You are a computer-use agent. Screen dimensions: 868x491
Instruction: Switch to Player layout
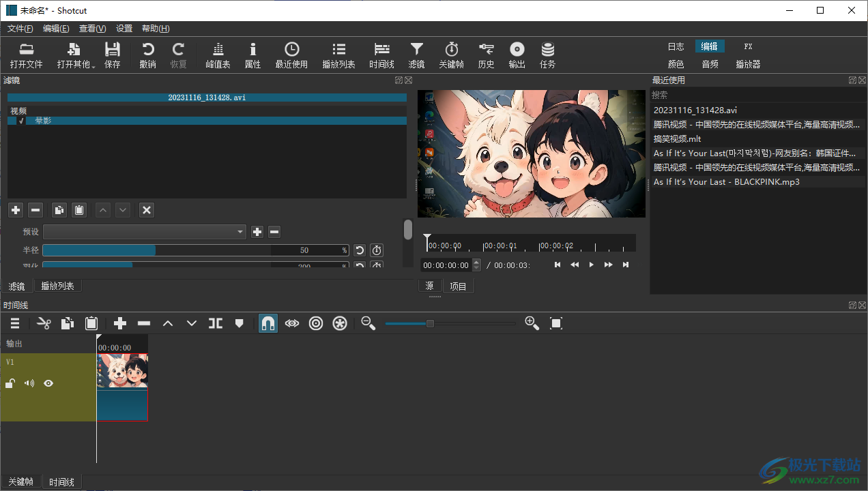point(748,64)
